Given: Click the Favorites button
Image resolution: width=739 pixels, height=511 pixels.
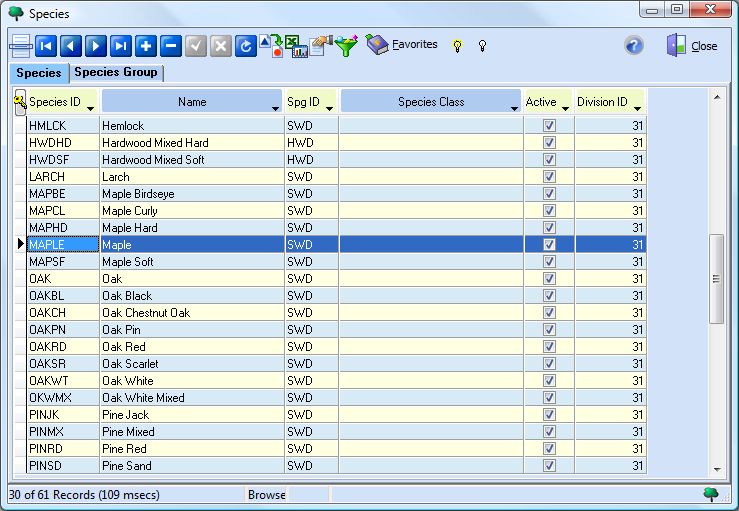Looking at the screenshot, I should (x=403, y=45).
